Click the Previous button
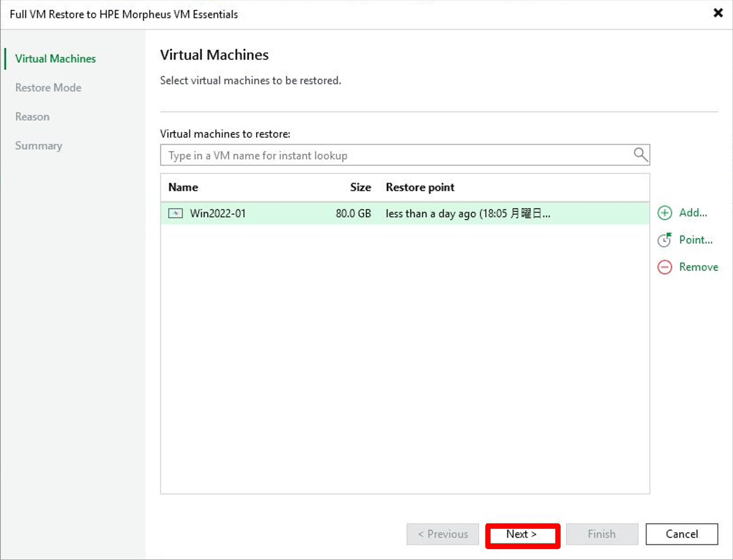The width and height of the screenshot is (733, 560). coord(443,534)
